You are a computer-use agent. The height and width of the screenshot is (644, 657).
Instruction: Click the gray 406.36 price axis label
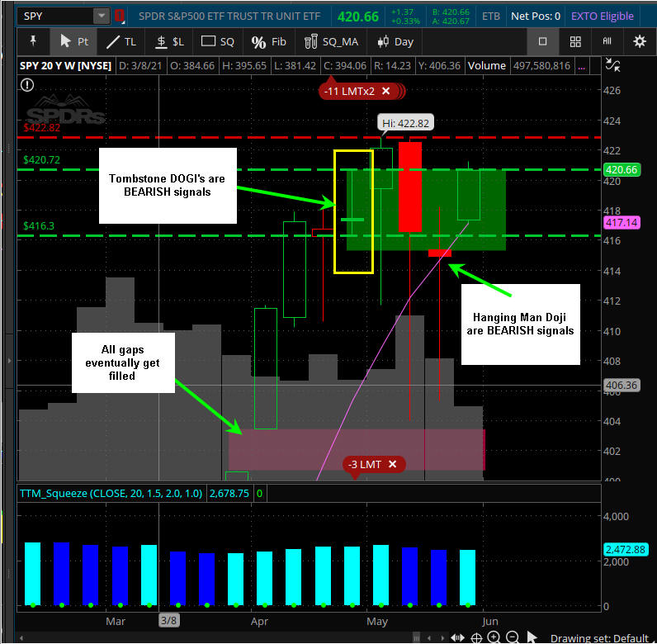tap(622, 385)
